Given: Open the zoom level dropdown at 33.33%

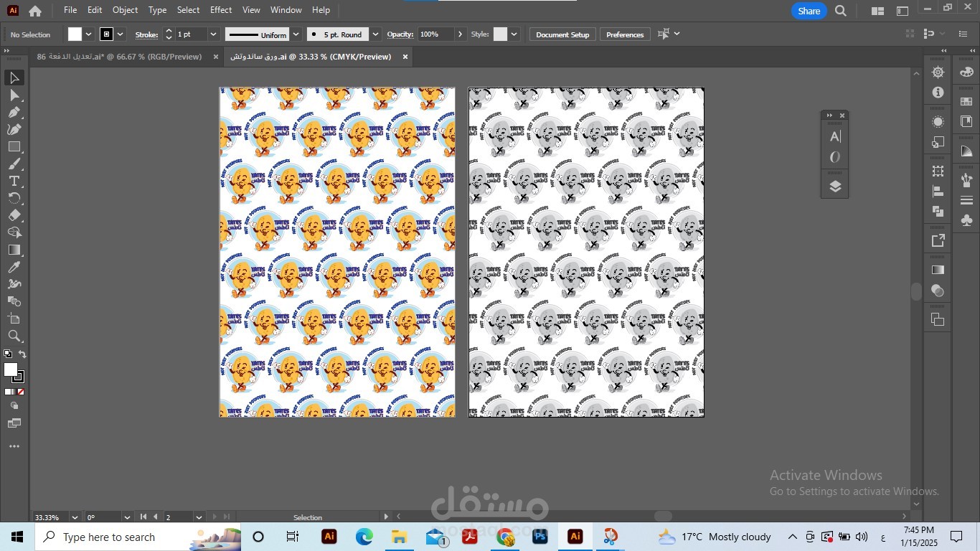Looking at the screenshot, I should click(74, 517).
